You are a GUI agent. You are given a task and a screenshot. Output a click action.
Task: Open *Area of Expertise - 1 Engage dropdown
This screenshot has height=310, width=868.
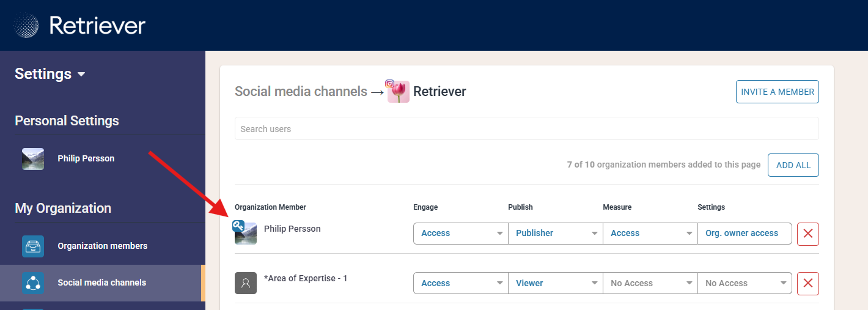(x=461, y=283)
